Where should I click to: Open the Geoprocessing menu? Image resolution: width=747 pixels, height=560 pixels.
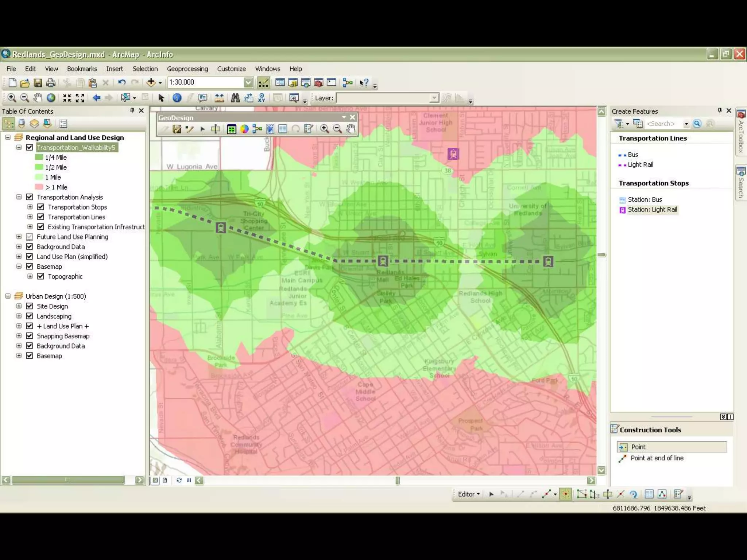click(x=187, y=69)
